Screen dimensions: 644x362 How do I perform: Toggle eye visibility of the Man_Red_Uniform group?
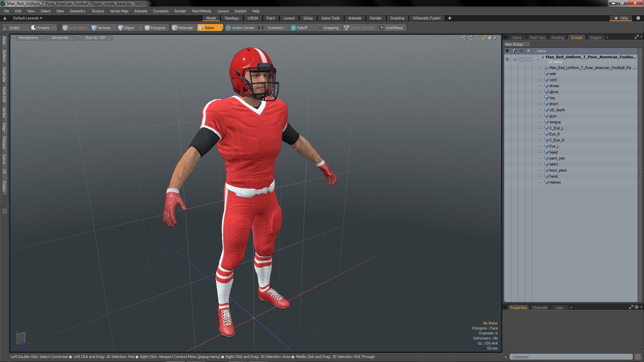(507, 59)
